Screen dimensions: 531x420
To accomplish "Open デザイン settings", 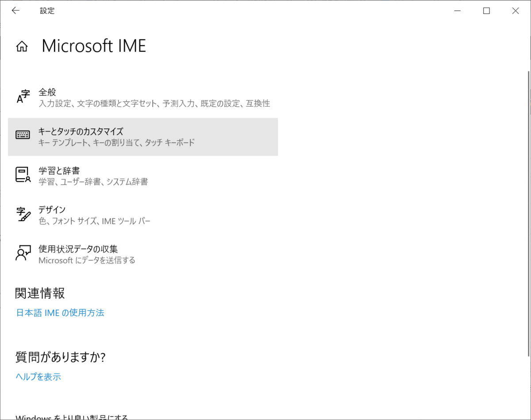I will (x=143, y=214).
